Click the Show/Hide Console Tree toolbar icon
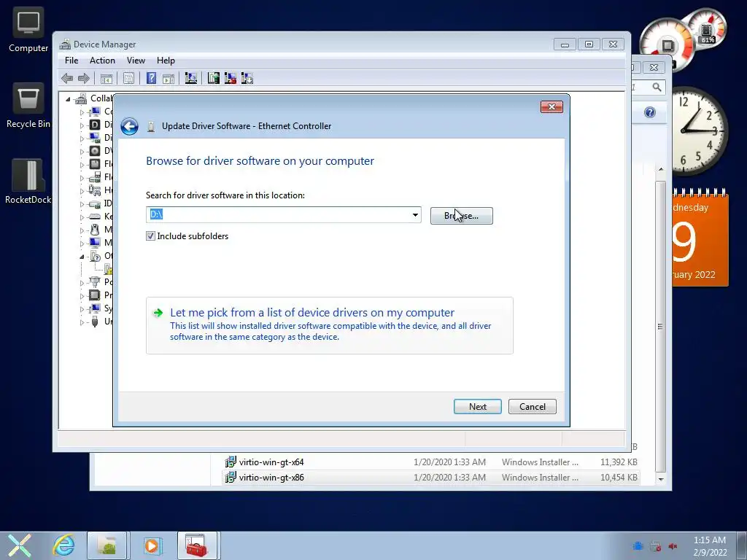 coord(107,78)
